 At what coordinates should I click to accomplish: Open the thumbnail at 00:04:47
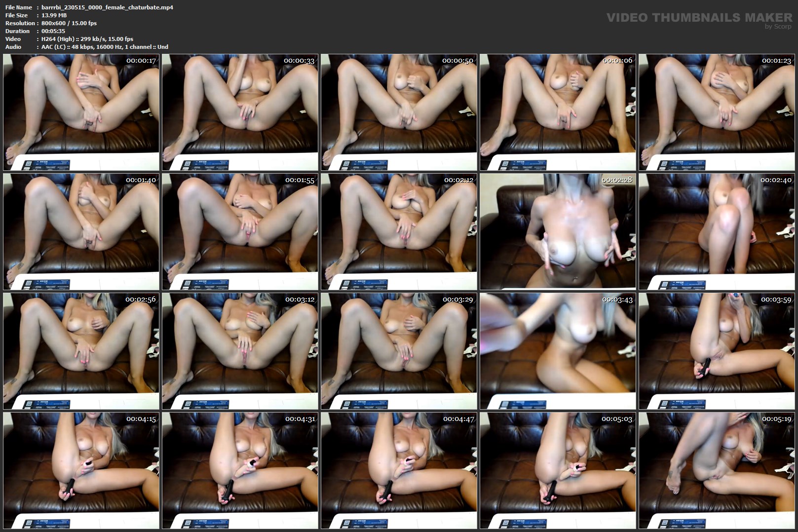(x=399, y=470)
